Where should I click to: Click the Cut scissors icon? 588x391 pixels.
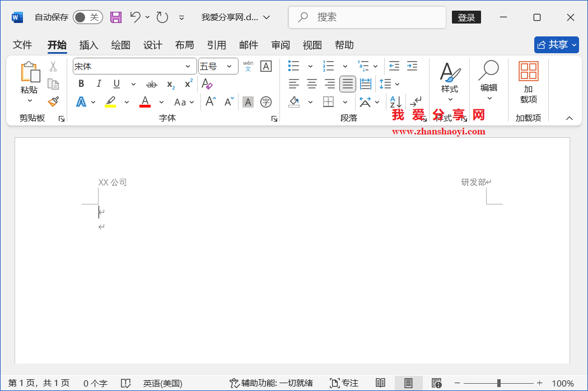click(53, 67)
